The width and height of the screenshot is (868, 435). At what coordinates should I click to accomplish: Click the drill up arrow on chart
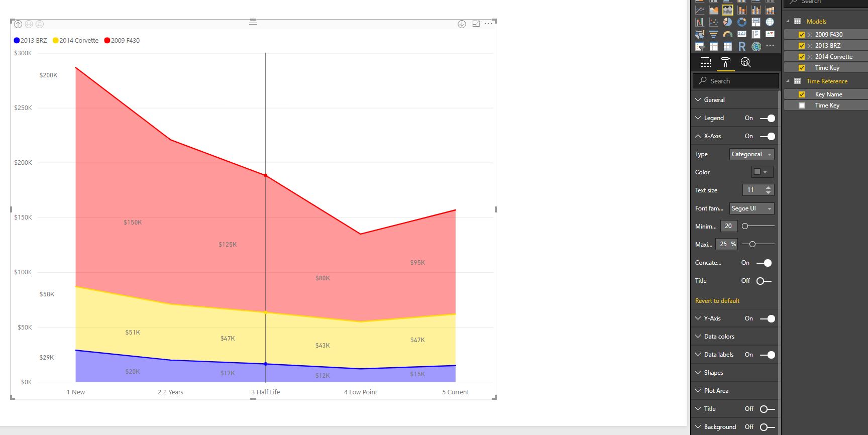18,24
